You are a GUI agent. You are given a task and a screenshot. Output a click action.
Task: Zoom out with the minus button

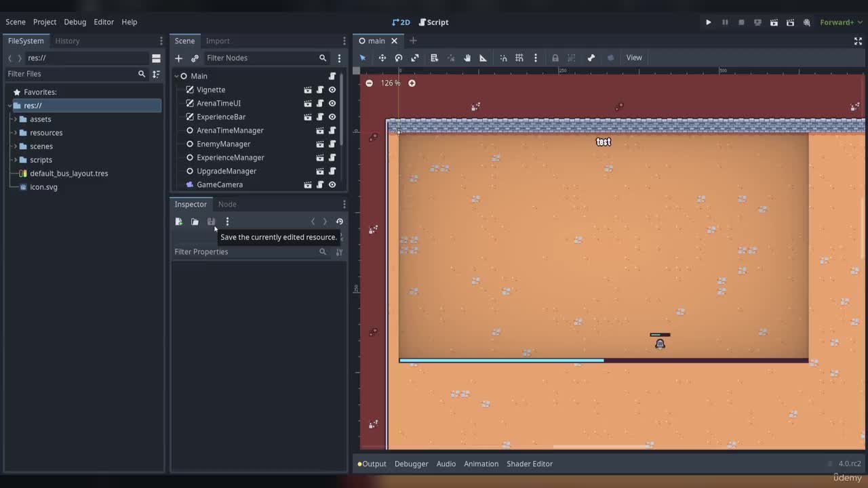(x=369, y=83)
